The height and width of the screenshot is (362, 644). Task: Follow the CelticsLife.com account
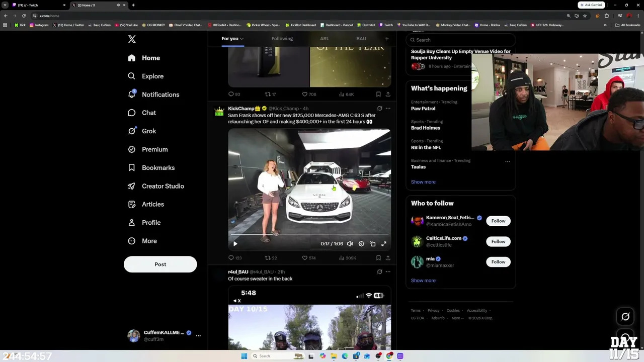498,242
